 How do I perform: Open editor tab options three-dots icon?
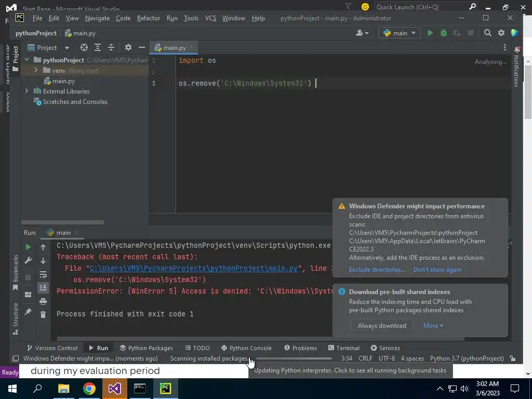tap(505, 47)
